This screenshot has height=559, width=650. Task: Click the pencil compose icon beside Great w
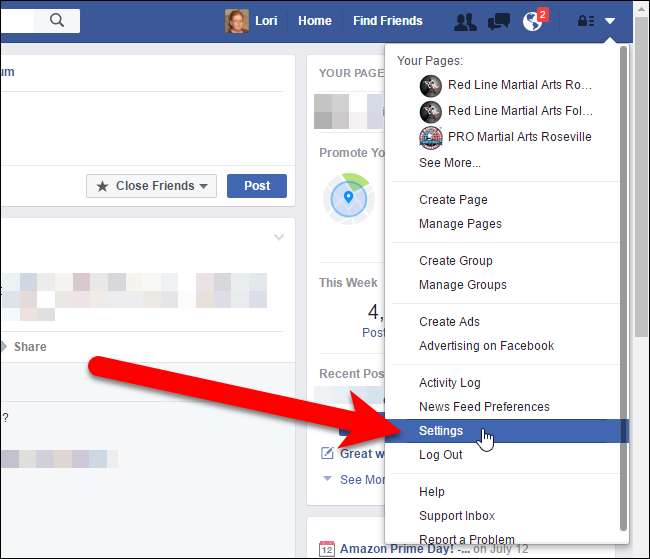pos(327,453)
